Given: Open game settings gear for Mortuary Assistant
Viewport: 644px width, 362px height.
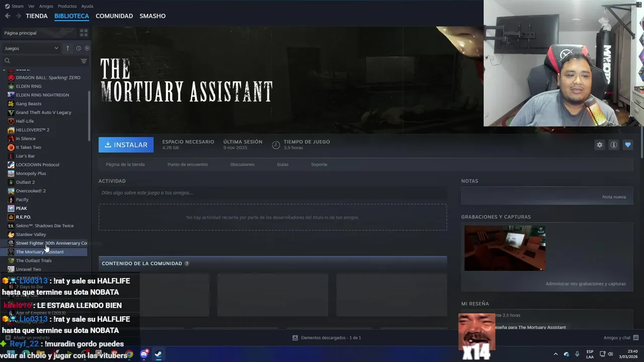Looking at the screenshot, I should (599, 145).
